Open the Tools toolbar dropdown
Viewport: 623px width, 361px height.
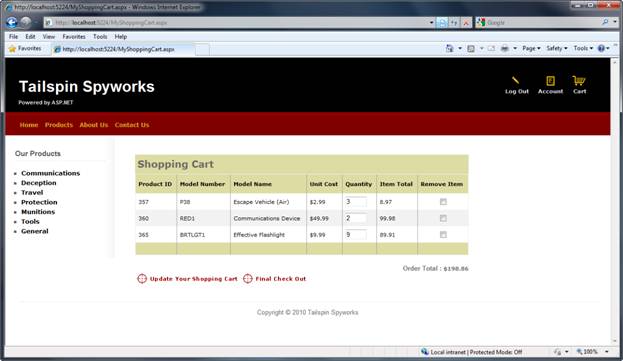[583, 48]
